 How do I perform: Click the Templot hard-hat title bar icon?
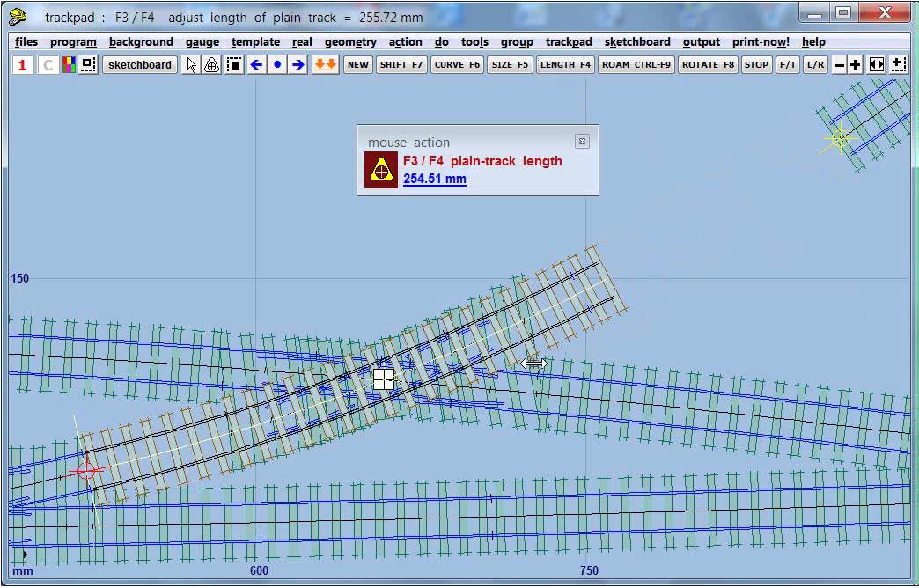click(18, 16)
